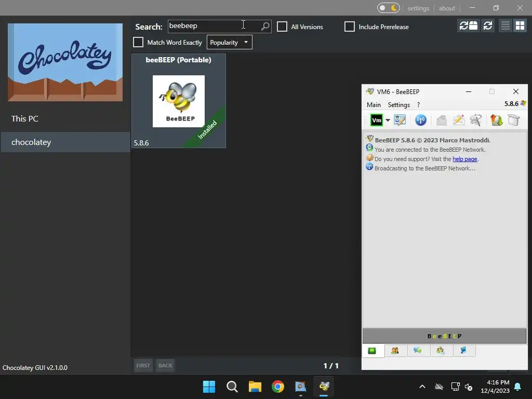Viewport: 532px width, 399px height.
Task: Click the muted volume tray icon
Action: (469, 387)
